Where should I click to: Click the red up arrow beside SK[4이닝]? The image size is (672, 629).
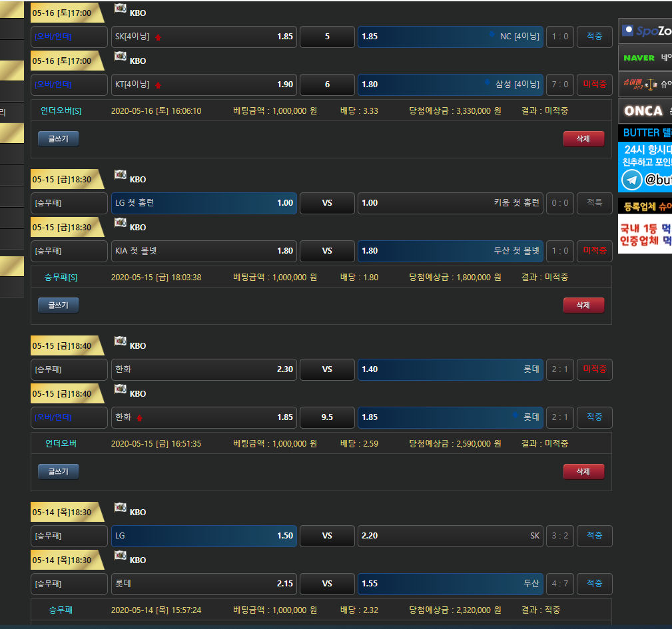point(158,37)
